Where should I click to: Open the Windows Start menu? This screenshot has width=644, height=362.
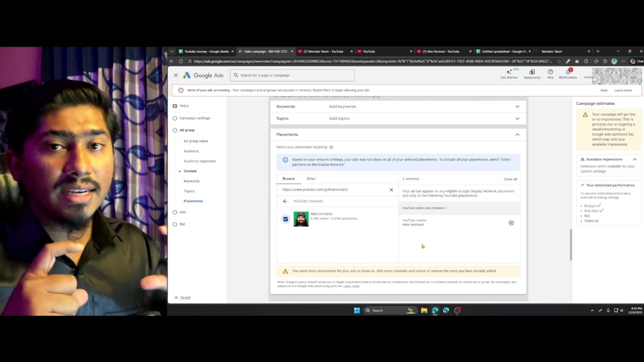click(357, 310)
